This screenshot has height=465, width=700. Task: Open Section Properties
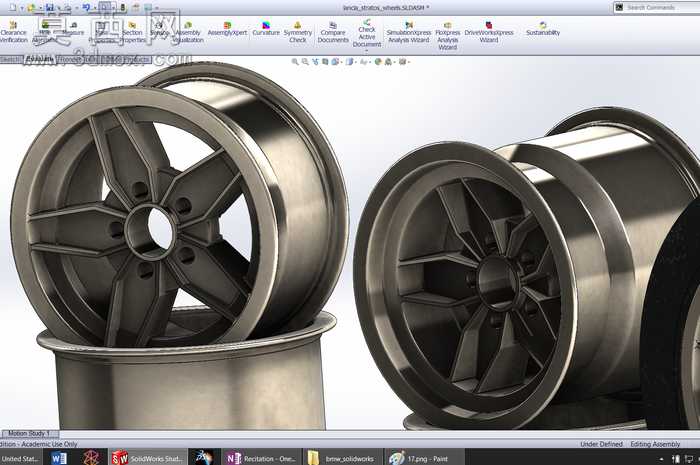pos(132,32)
